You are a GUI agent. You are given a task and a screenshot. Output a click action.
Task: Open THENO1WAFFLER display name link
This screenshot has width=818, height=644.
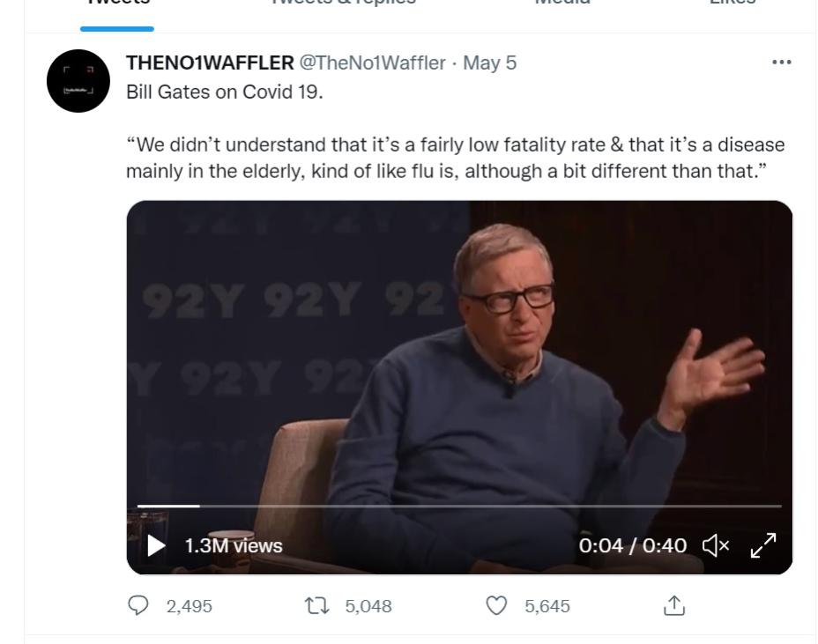210,63
